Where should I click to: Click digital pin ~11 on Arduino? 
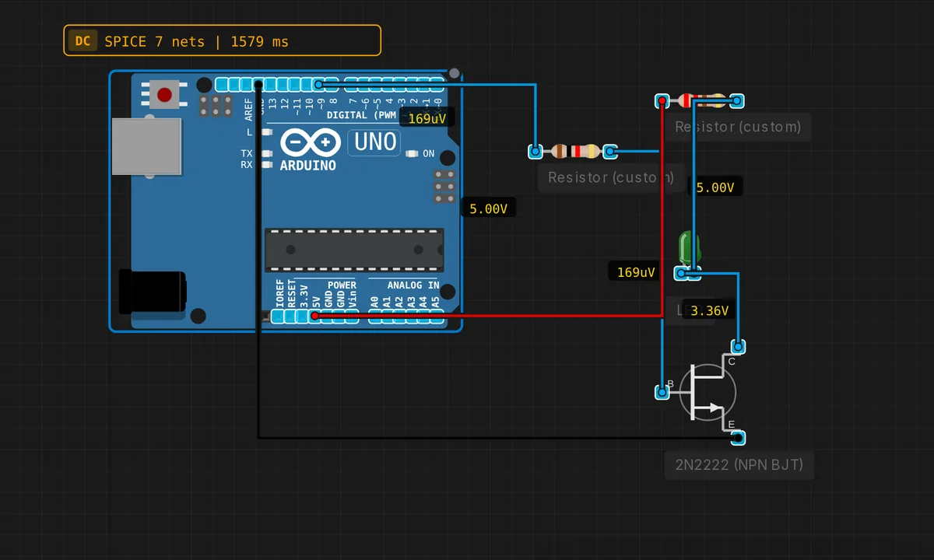pyautogui.click(x=295, y=84)
